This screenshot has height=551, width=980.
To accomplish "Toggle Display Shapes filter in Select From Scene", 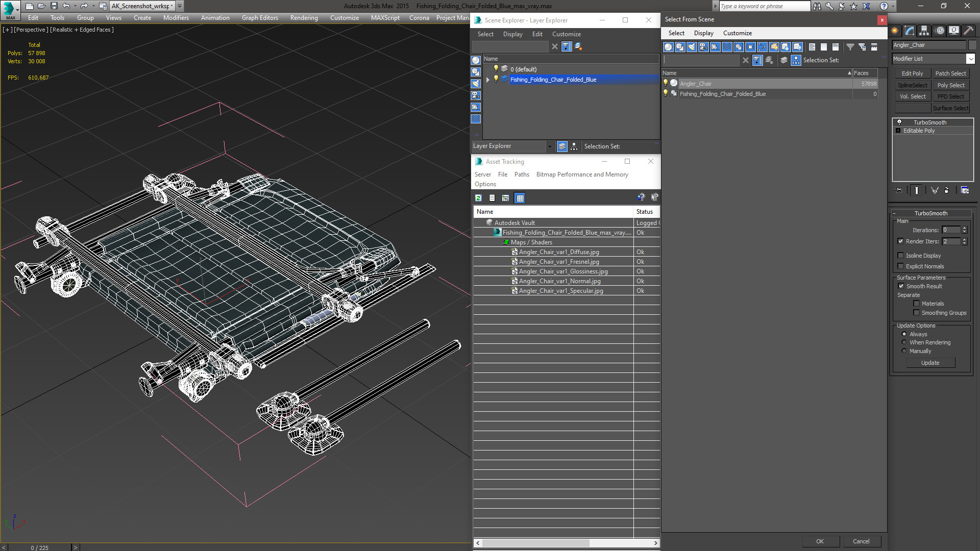I will (680, 47).
